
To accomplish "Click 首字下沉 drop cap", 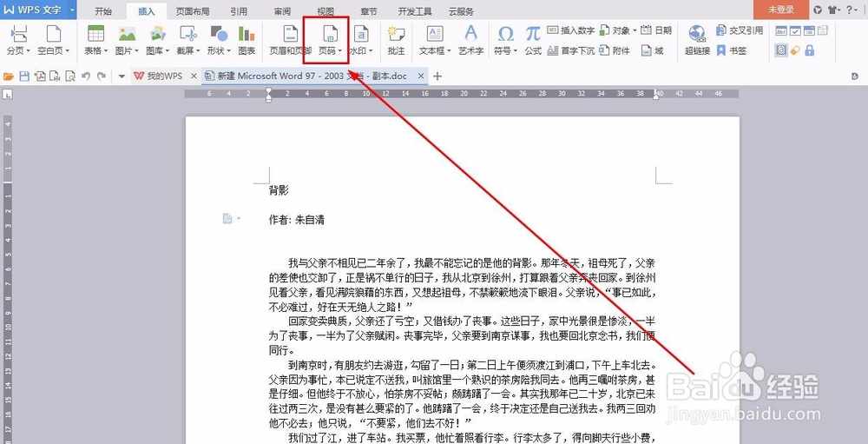I will coord(571,50).
